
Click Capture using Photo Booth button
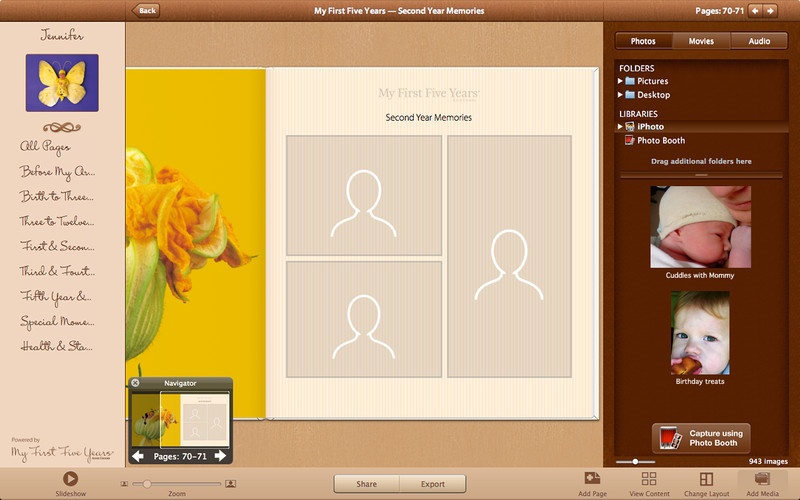(x=701, y=438)
